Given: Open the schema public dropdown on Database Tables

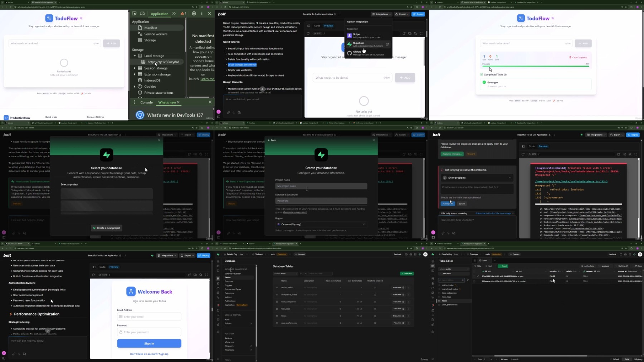Looking at the screenshot, I should 286,274.
